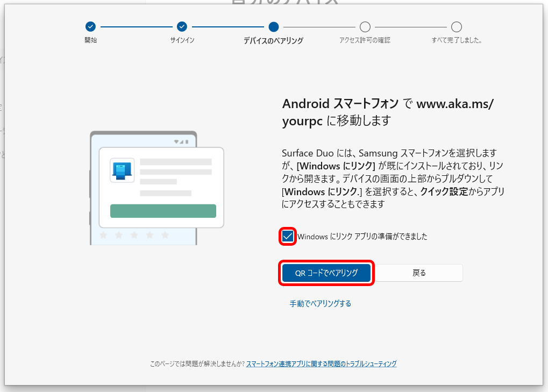The image size is (548, 392).
Task: Click the QR コードでペアリング button
Action: pos(326,273)
